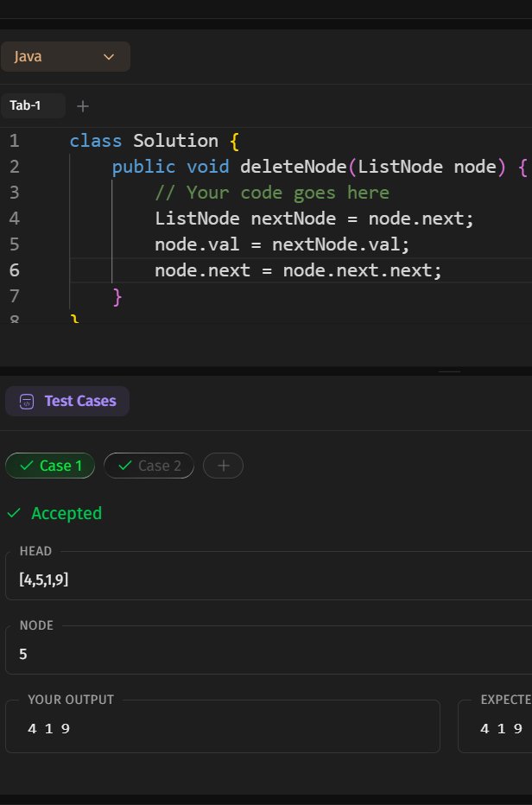This screenshot has width=532, height=805.
Task: Click line number 4 in the gutter
Action: (15, 219)
